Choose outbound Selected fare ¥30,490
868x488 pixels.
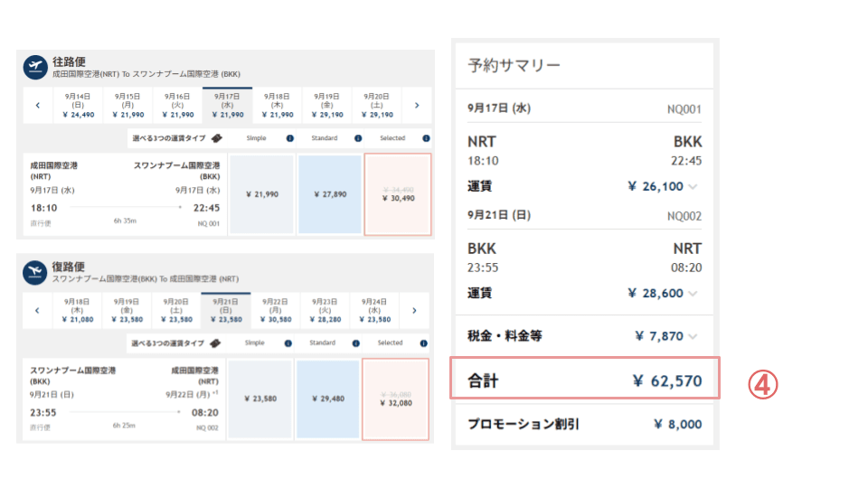tap(398, 194)
